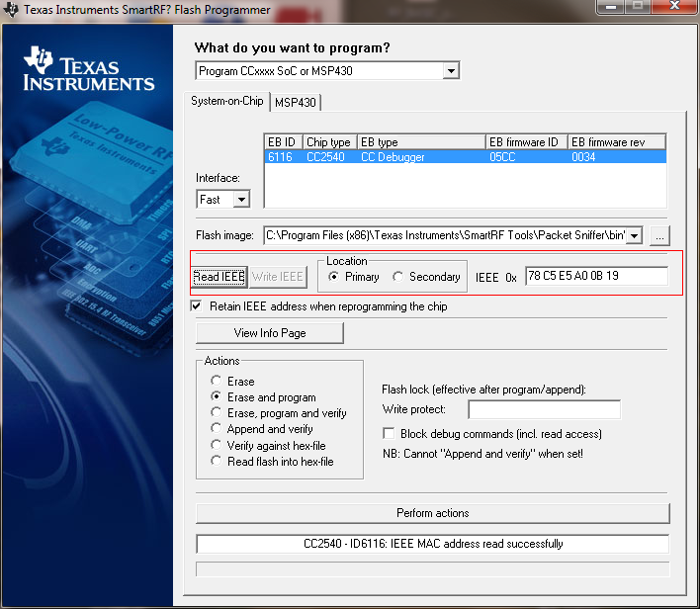Minimize the Flash Programmer window
The image size is (700, 609).
(x=610, y=6)
